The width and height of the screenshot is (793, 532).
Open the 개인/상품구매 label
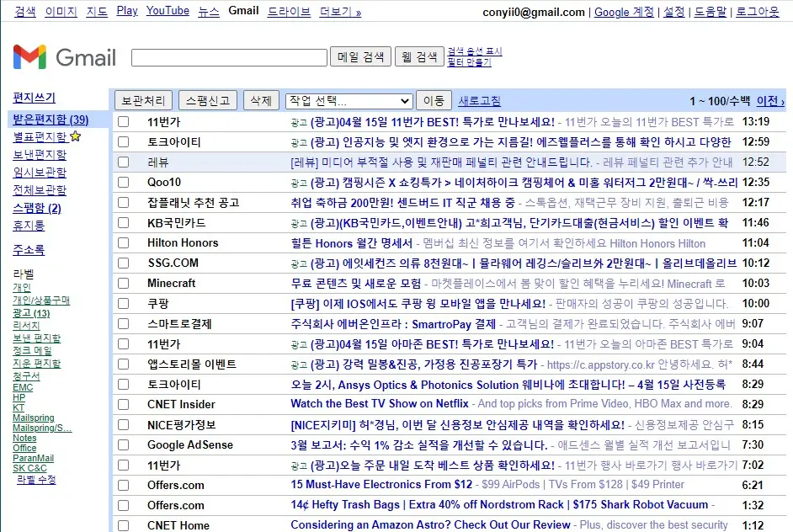pos(41,301)
